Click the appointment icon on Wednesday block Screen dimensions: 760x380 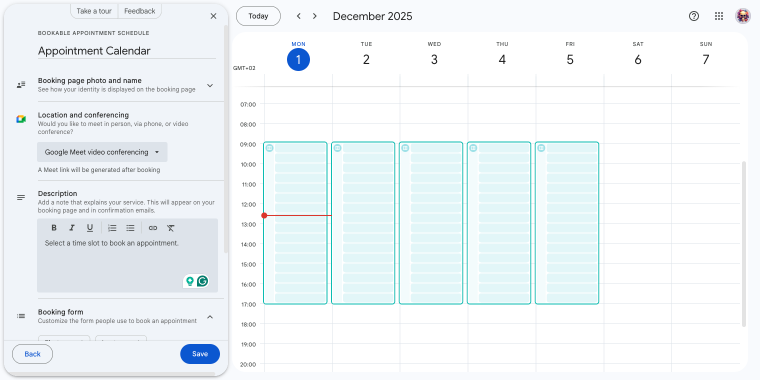(x=405, y=148)
